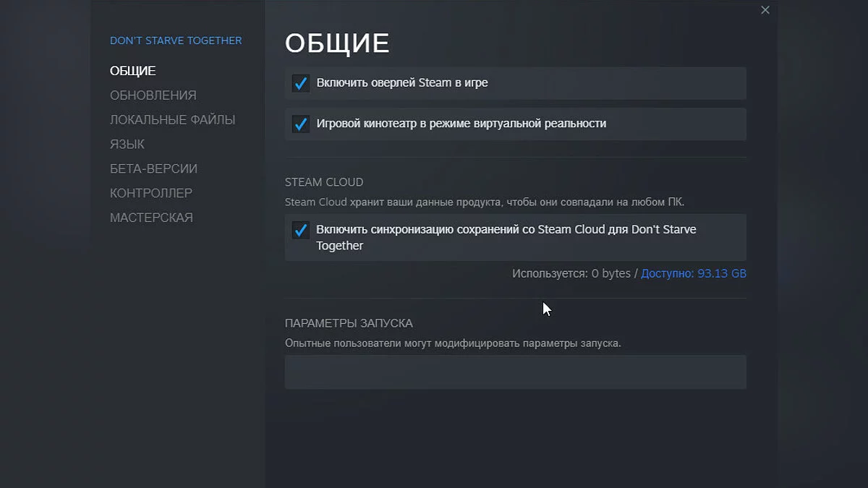Click the 'Опытные пользователи' description text
This screenshot has height=488, width=868.
pos(453,343)
